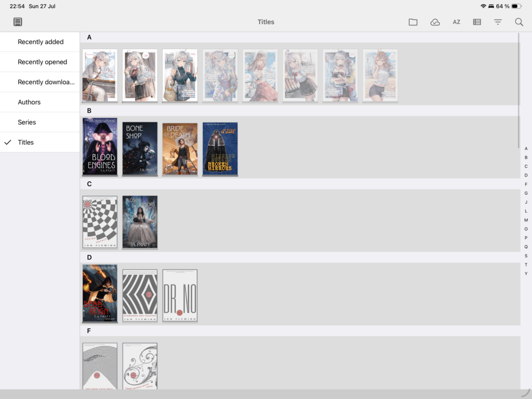
Task: Jump to letter T in index
Action: coord(526,264)
